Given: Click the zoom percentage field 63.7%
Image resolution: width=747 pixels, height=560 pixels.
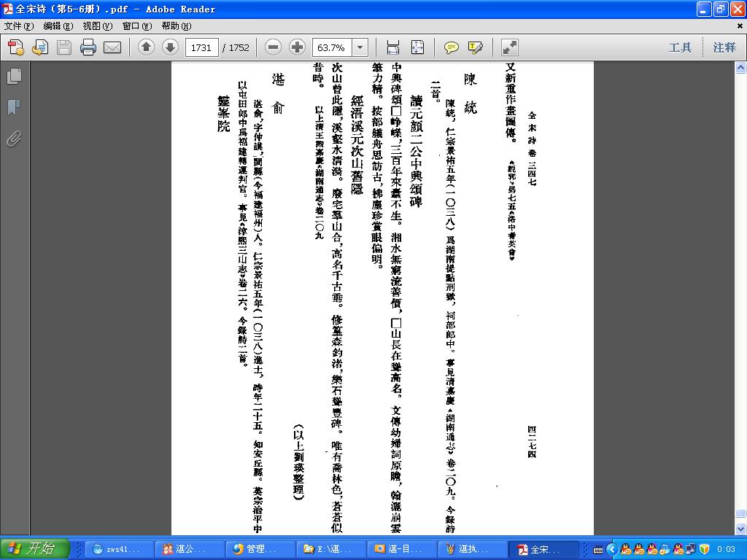Looking at the screenshot, I should click(x=332, y=47).
